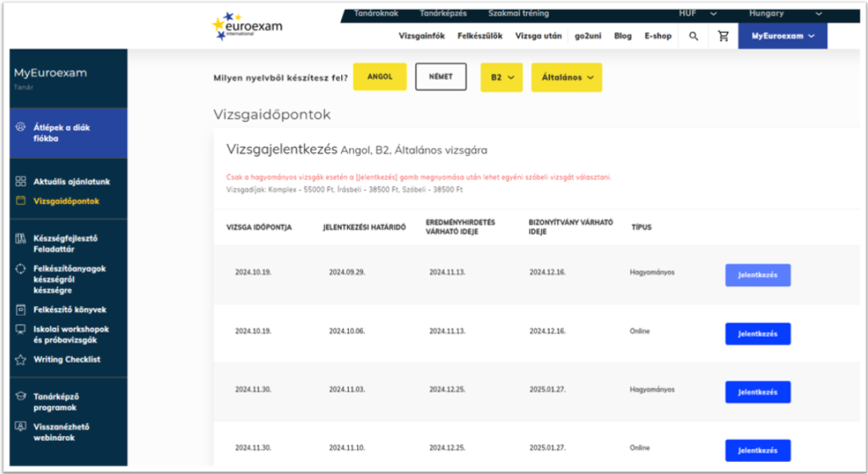This screenshot has height=474, width=868.
Task: Select NÉMET language option
Action: [441, 77]
